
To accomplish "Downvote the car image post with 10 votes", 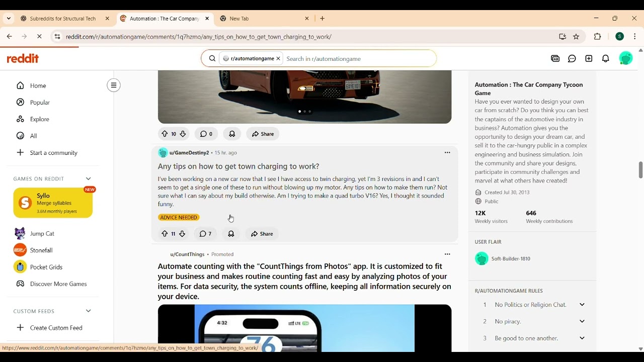I will tap(183, 134).
